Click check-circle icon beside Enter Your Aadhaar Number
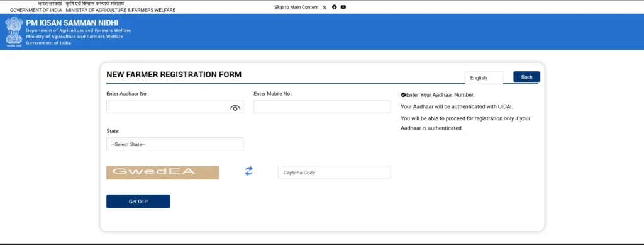 pos(403,95)
